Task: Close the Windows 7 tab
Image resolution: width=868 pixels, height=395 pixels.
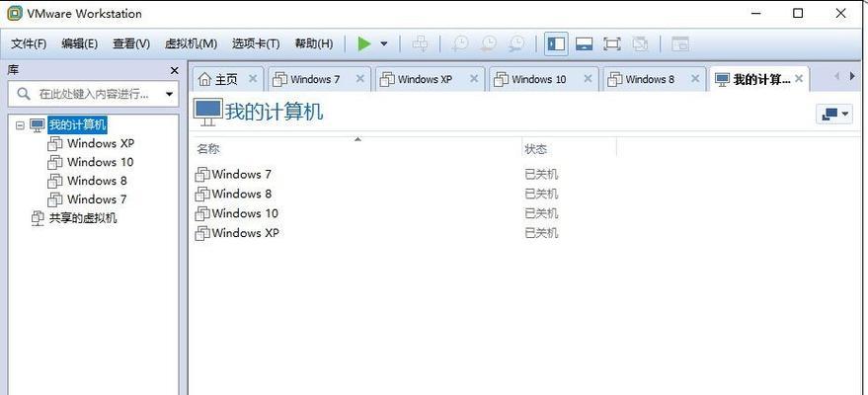Action: pyautogui.click(x=359, y=79)
